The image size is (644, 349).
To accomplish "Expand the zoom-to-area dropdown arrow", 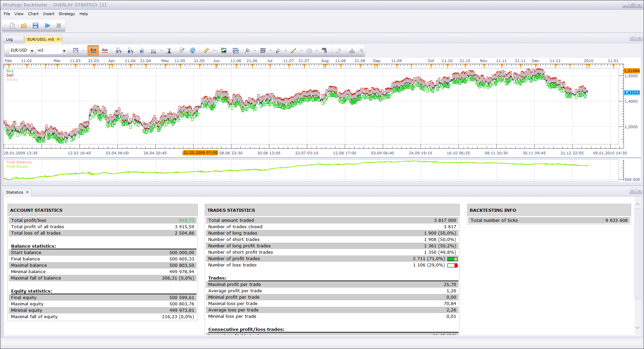I will [161, 51].
